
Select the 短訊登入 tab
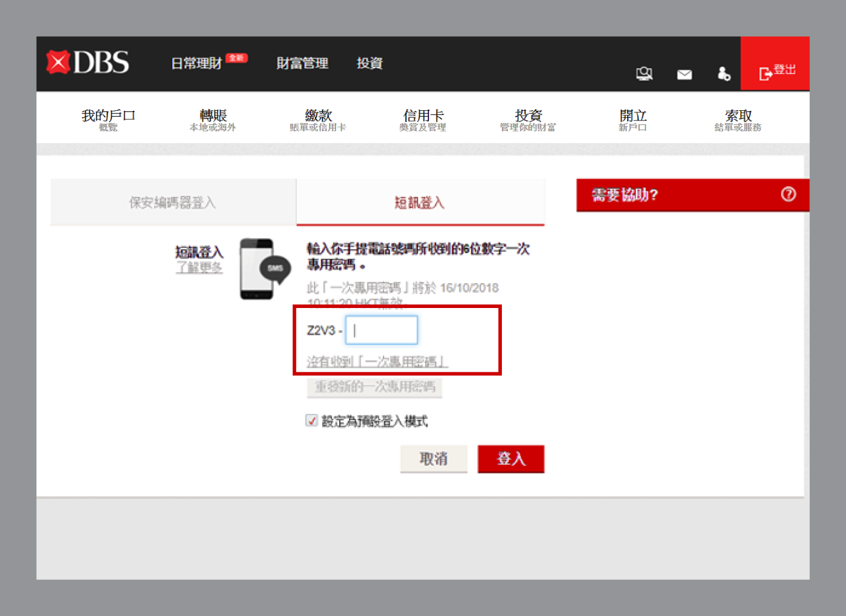click(420, 203)
